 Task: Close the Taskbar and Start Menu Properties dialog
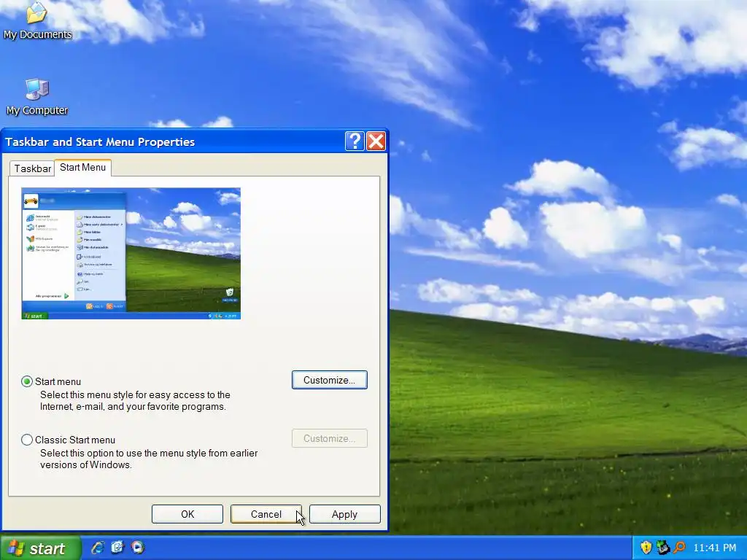click(x=376, y=141)
